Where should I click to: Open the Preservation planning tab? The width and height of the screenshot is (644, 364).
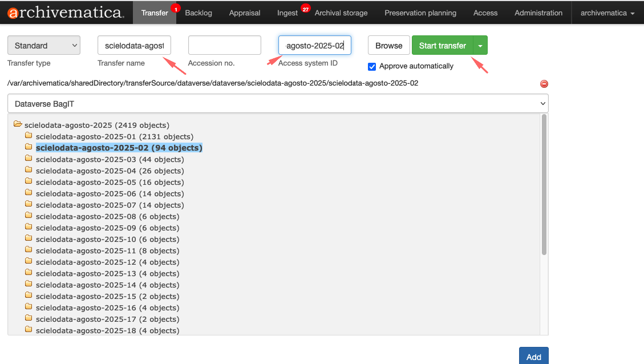click(x=420, y=13)
